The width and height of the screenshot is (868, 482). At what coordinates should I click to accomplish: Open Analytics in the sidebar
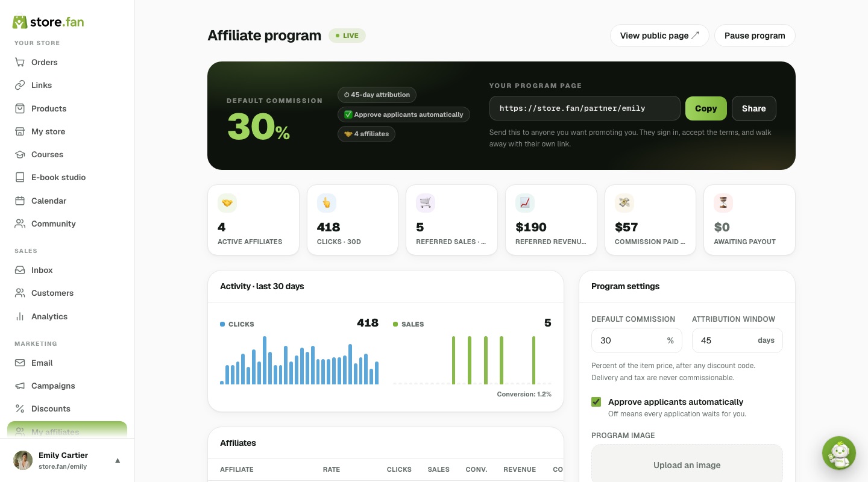67,316
